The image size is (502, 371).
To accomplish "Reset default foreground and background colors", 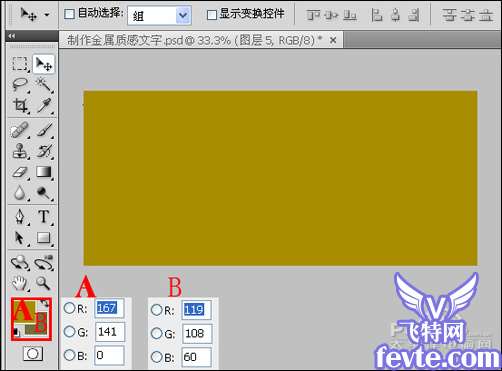I will point(16,332).
